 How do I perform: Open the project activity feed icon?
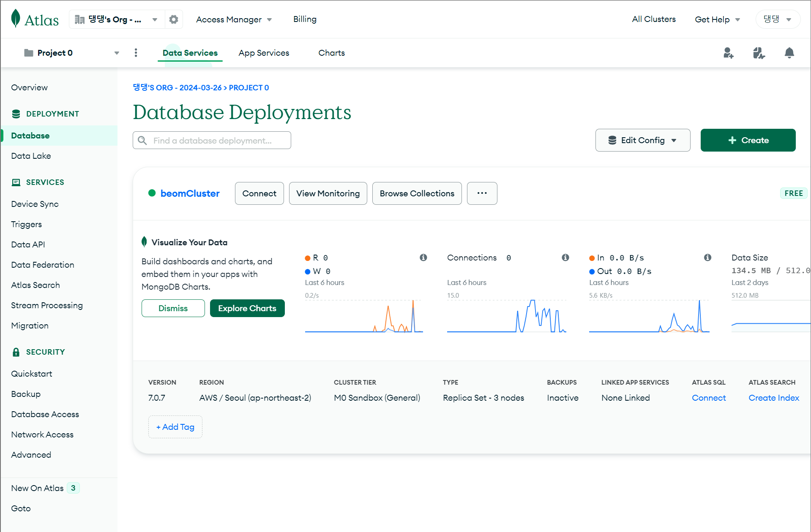(759, 53)
